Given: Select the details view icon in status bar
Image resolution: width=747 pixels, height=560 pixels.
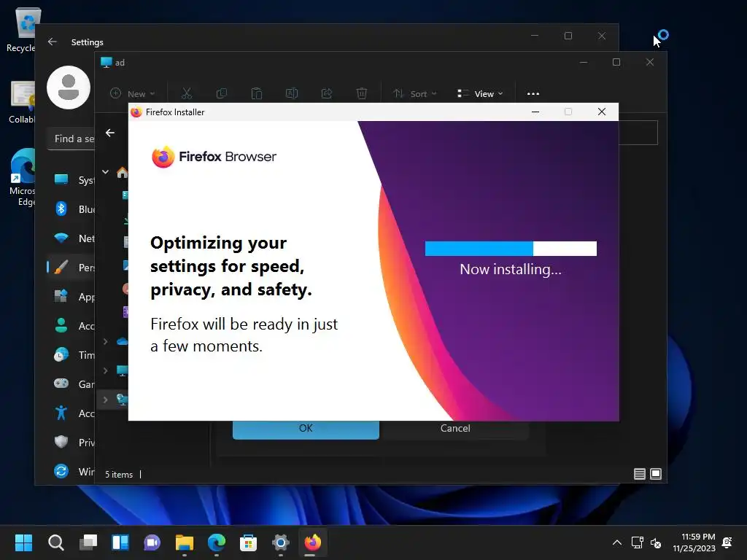Looking at the screenshot, I should (x=639, y=474).
